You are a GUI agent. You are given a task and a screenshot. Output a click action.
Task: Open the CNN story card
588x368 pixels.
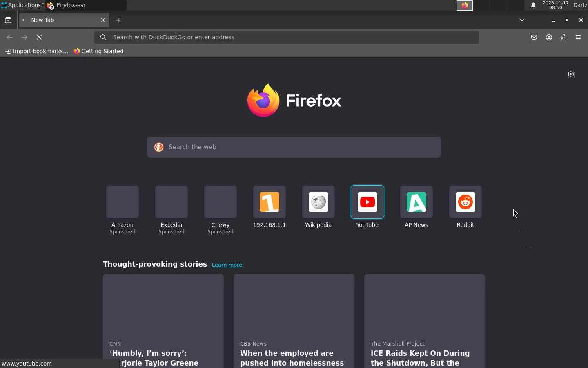(x=163, y=321)
